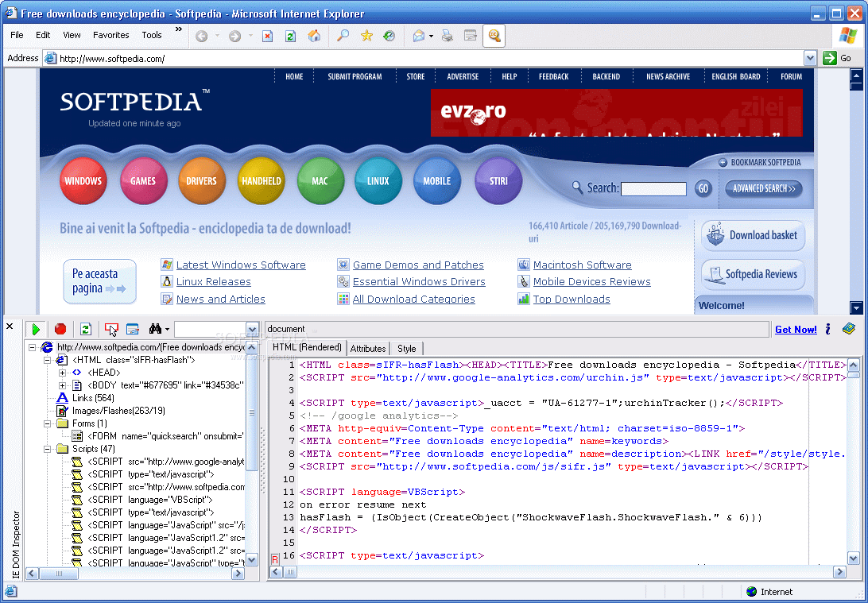The height and width of the screenshot is (603, 868).
Task: Open the Latest Windows Software link
Action: point(241,265)
